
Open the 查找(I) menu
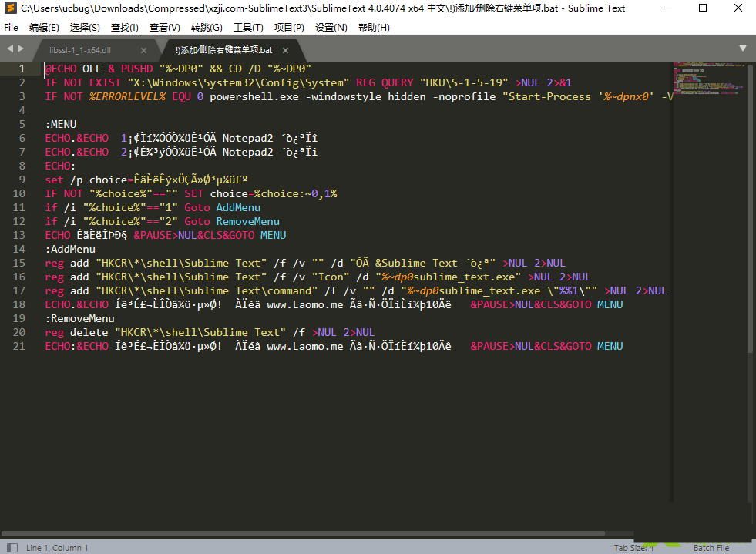pos(124,28)
